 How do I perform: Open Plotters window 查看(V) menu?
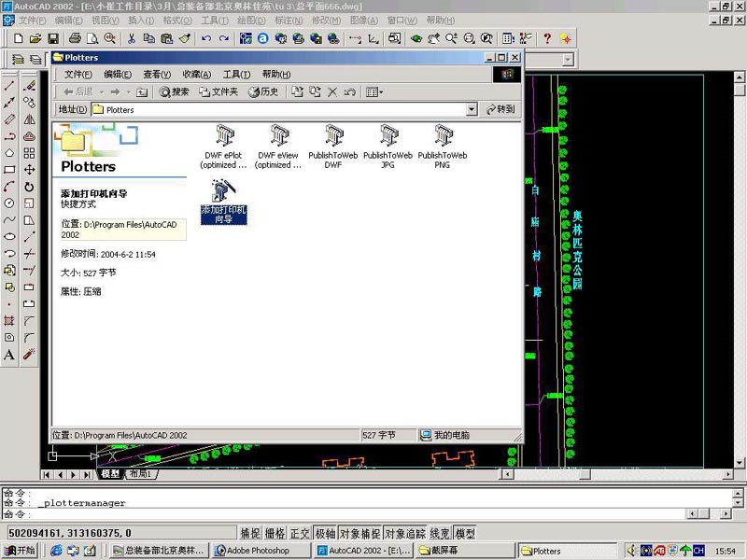(157, 75)
